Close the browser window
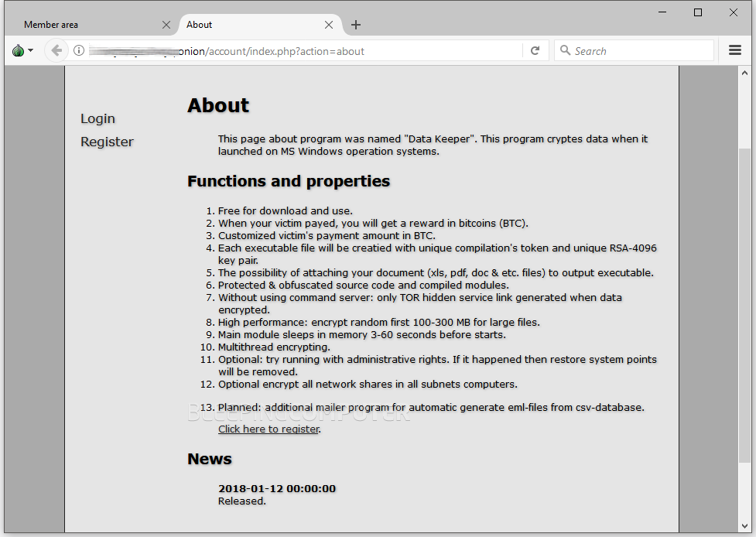756x537 pixels. pos(734,12)
